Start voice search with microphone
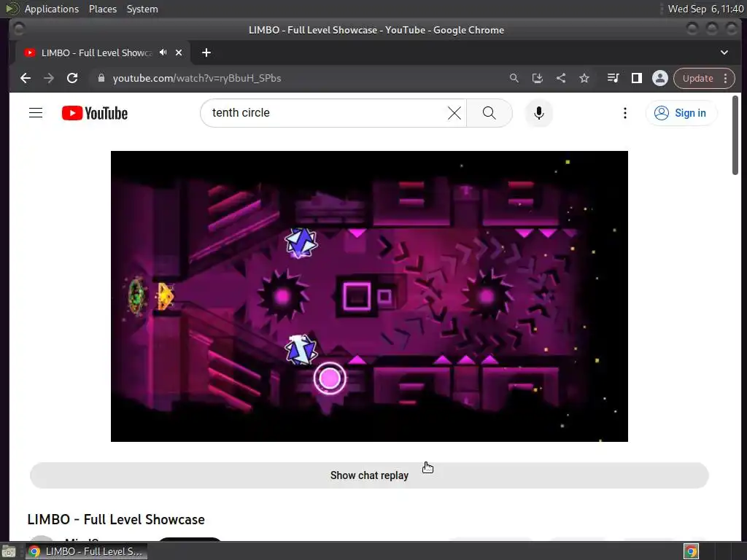The image size is (747, 560). [539, 113]
